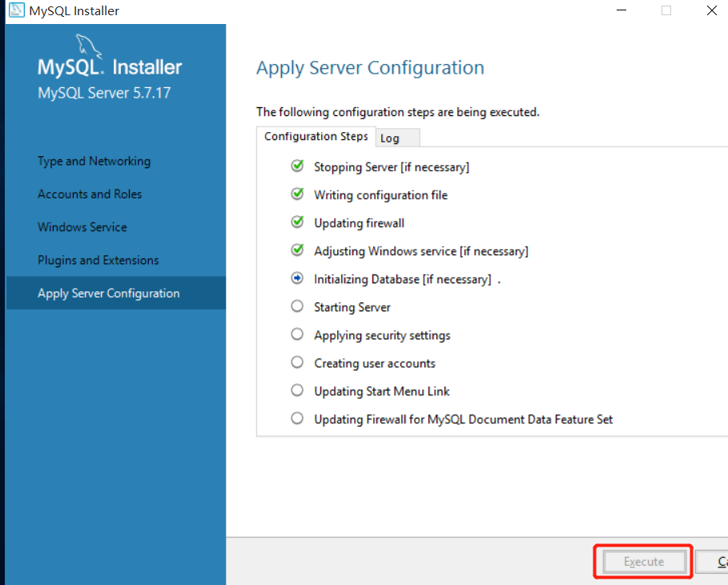Click in-progress indicator beside Initializing Database
This screenshot has height=585, width=728.
[x=297, y=278]
